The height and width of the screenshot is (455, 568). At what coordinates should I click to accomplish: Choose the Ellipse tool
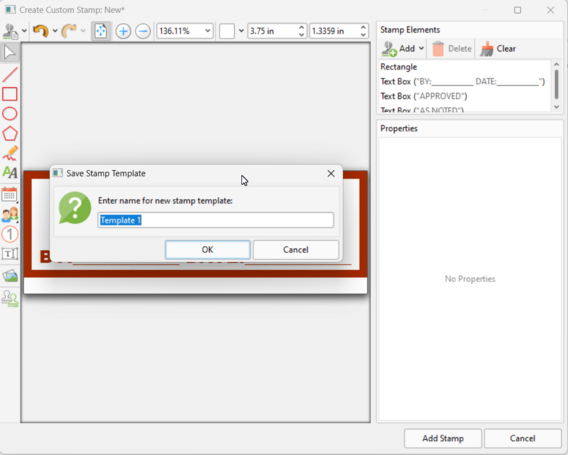[x=10, y=114]
